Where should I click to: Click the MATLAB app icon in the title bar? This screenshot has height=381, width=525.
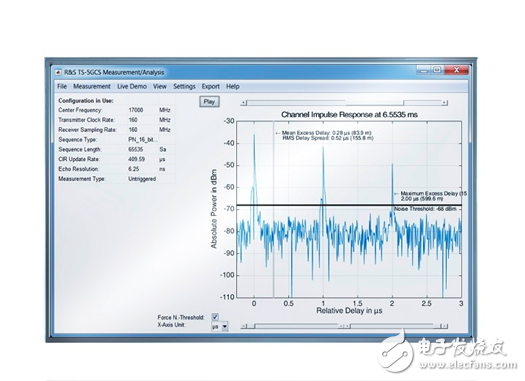point(59,72)
